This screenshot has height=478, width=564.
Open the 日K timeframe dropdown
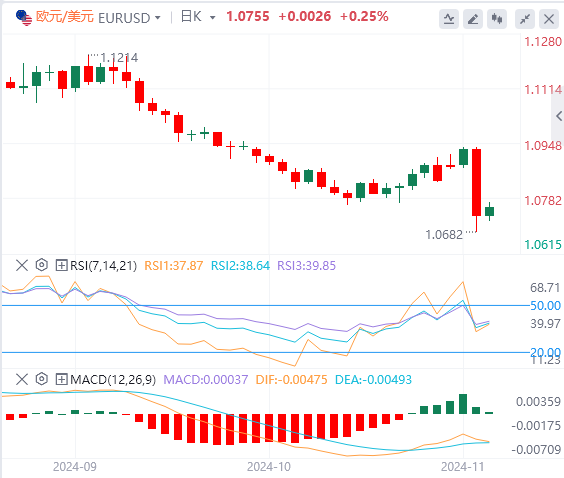198,17
